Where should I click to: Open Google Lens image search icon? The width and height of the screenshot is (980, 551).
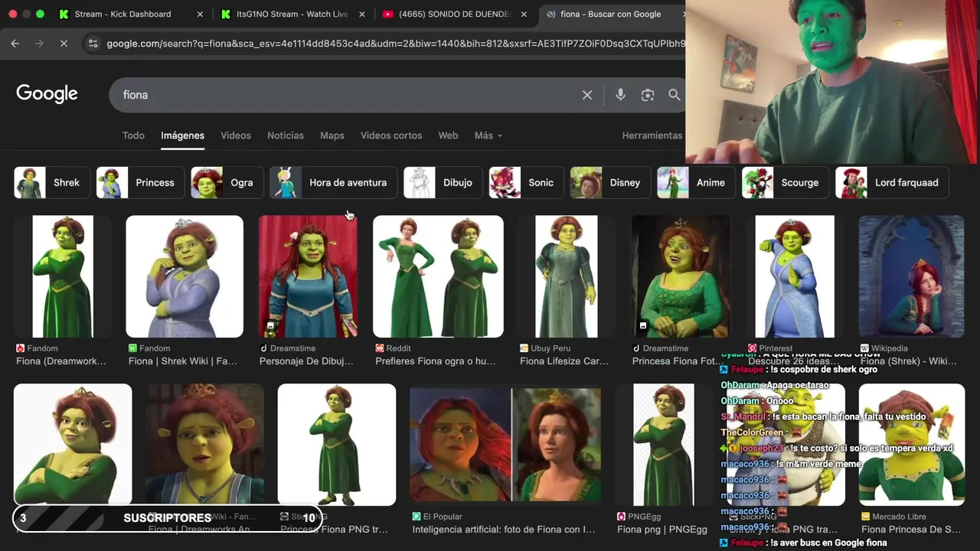click(x=648, y=95)
